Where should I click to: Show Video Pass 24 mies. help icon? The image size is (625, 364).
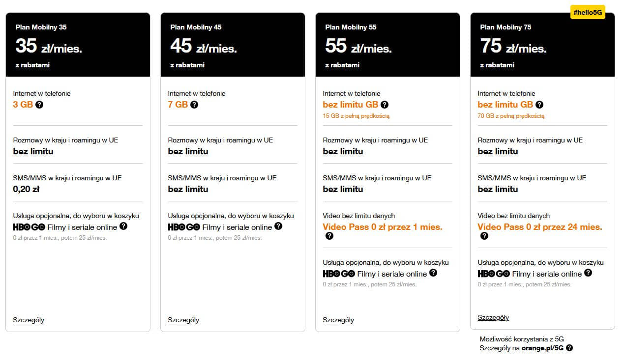[x=484, y=236]
